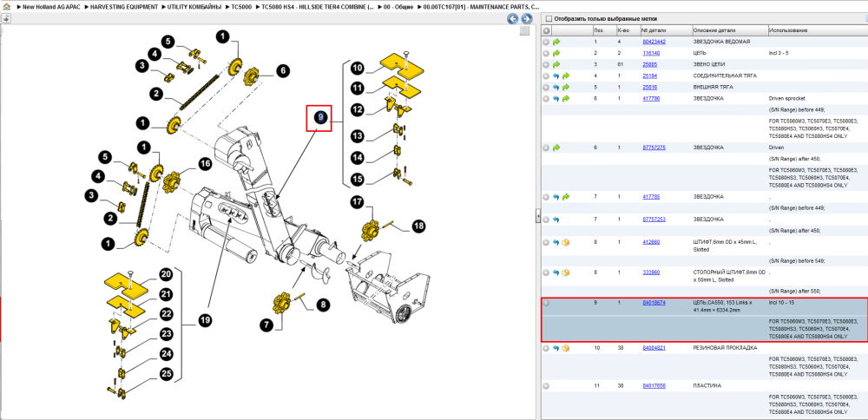Click callout 6 in the diagram
Image resolution: width=868 pixels, height=420 pixels.
282,70
